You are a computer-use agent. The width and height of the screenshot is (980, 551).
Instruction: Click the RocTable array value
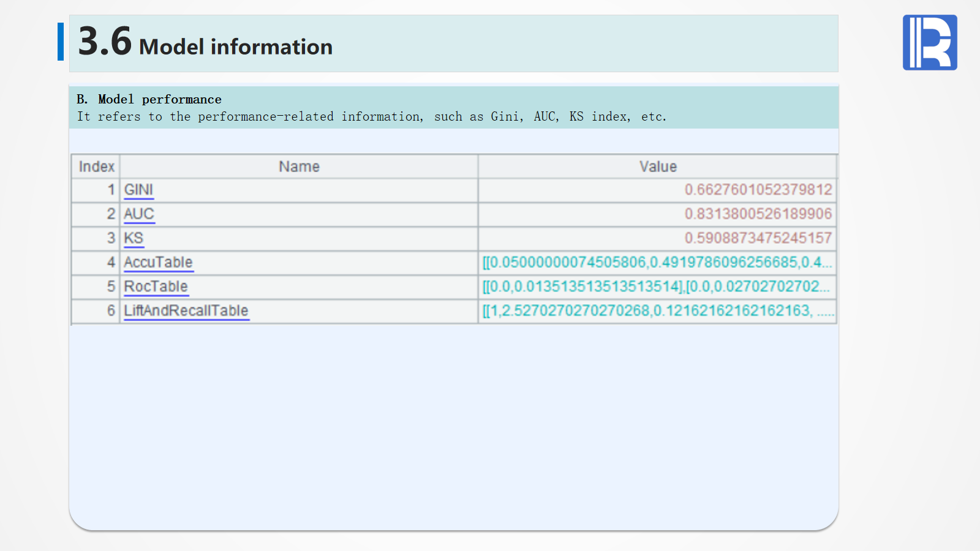tap(655, 287)
